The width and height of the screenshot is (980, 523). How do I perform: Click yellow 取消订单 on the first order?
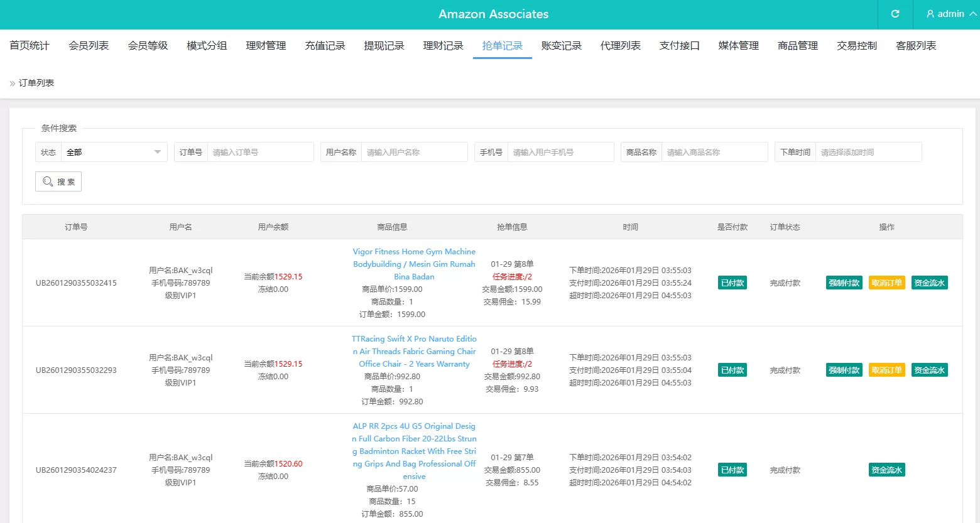point(886,283)
